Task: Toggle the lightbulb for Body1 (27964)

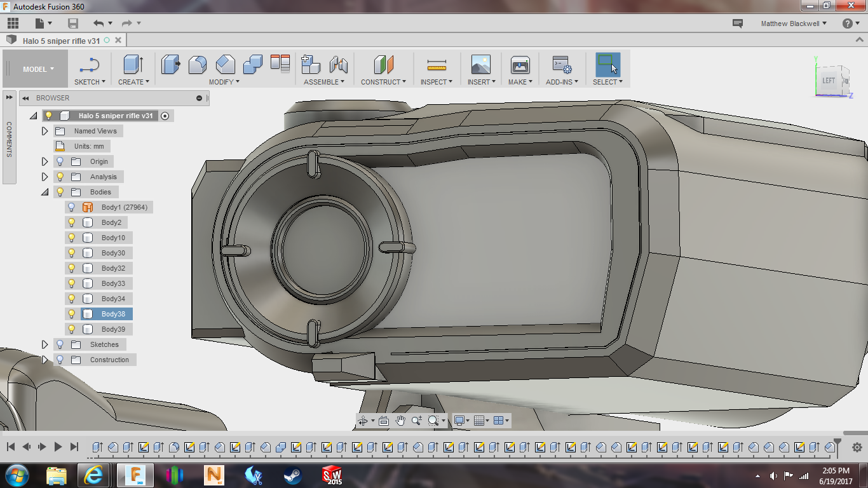Action: 72,207
